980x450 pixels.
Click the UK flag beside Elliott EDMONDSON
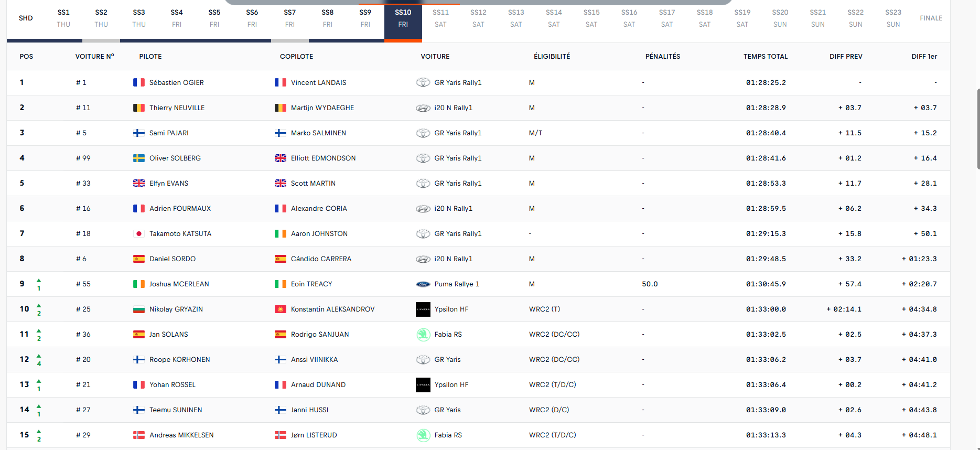pos(281,158)
